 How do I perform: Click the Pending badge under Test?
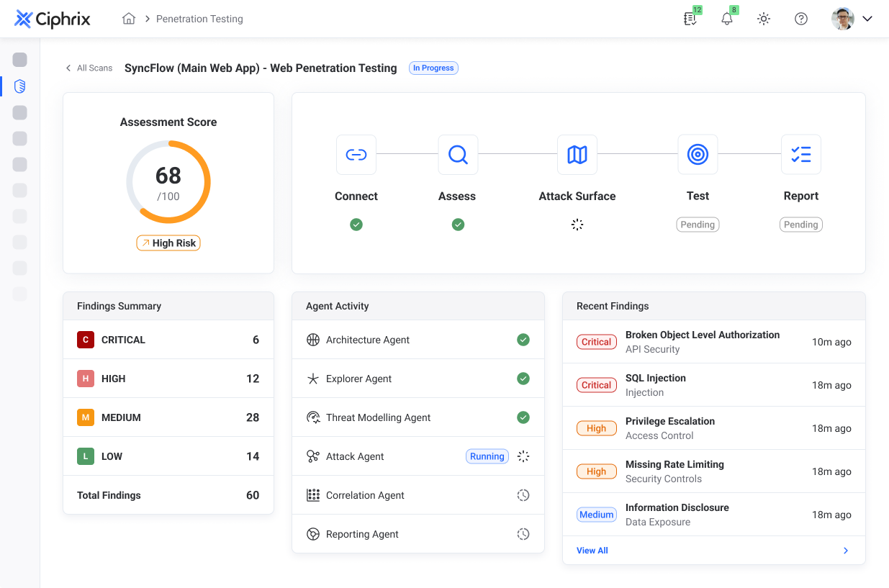[698, 225]
